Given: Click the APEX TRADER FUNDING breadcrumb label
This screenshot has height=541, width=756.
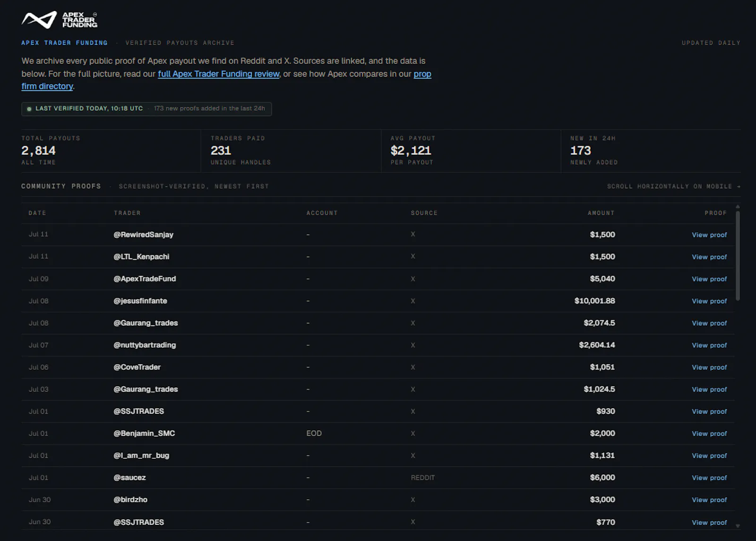Looking at the screenshot, I should pos(64,43).
